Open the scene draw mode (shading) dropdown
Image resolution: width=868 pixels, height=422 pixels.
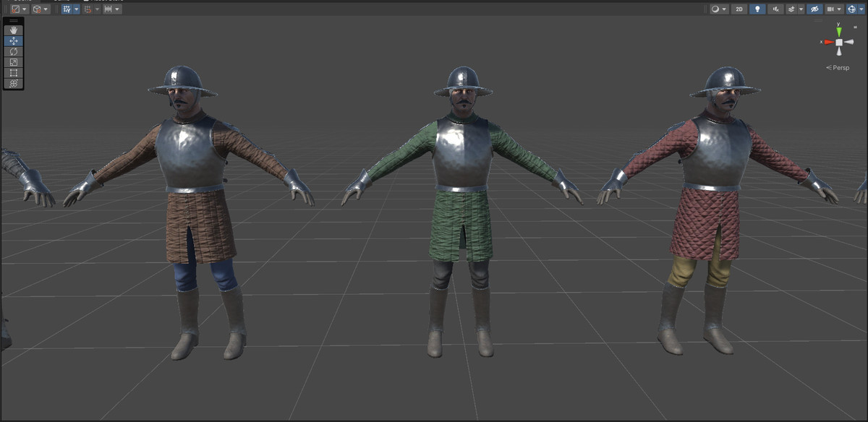coord(718,9)
